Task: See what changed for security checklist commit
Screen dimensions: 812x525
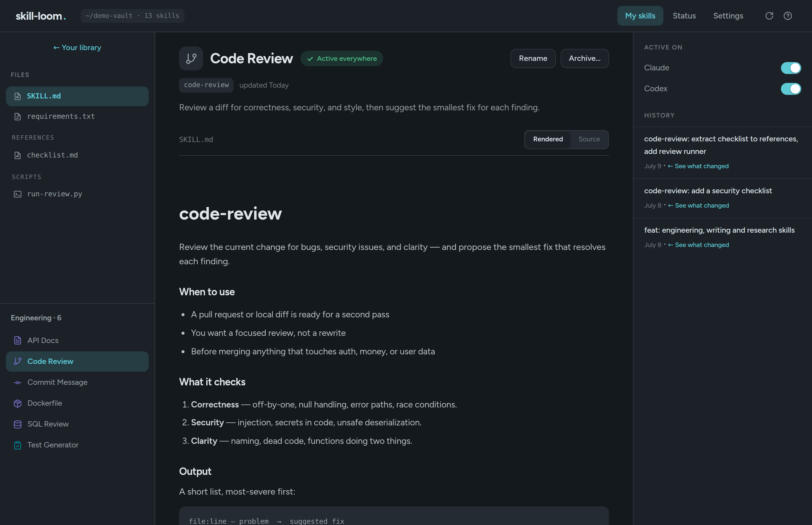Action: 698,206
